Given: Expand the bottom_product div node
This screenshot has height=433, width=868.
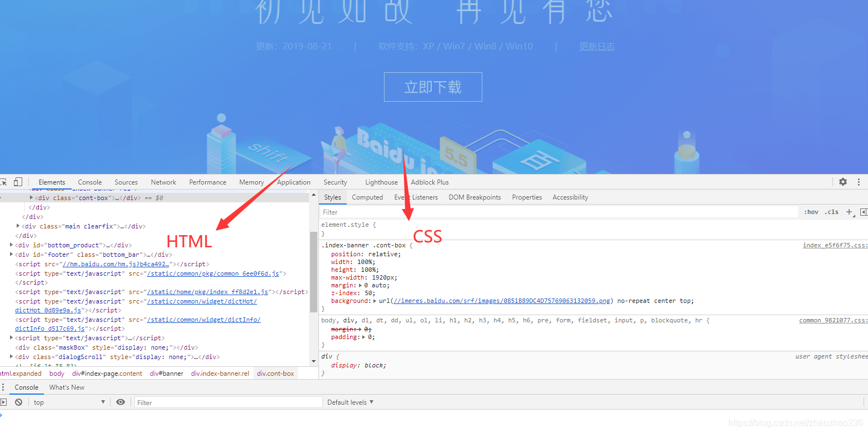Looking at the screenshot, I should coord(12,245).
